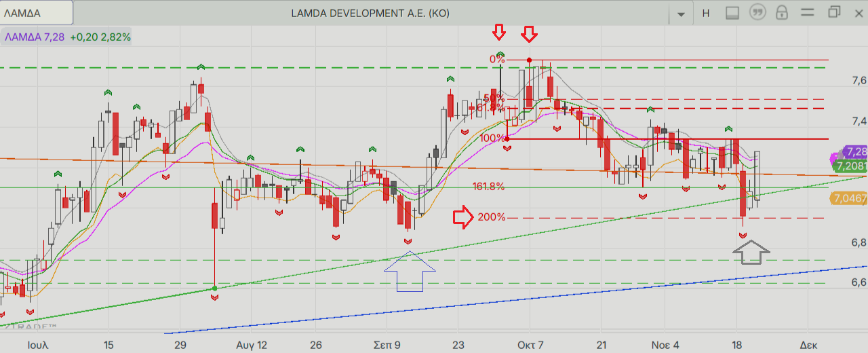
Task: Click the Ιουλ date axis label
Action: [x=37, y=345]
